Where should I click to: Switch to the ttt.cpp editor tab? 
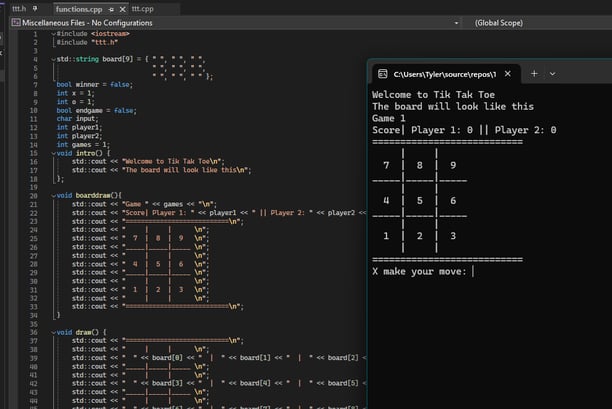[x=142, y=9]
